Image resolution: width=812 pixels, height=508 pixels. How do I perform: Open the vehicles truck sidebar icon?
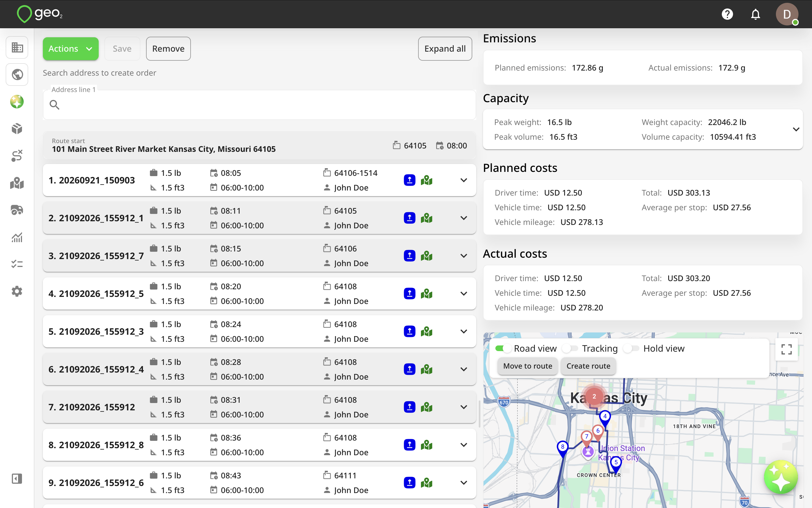pos(17,210)
